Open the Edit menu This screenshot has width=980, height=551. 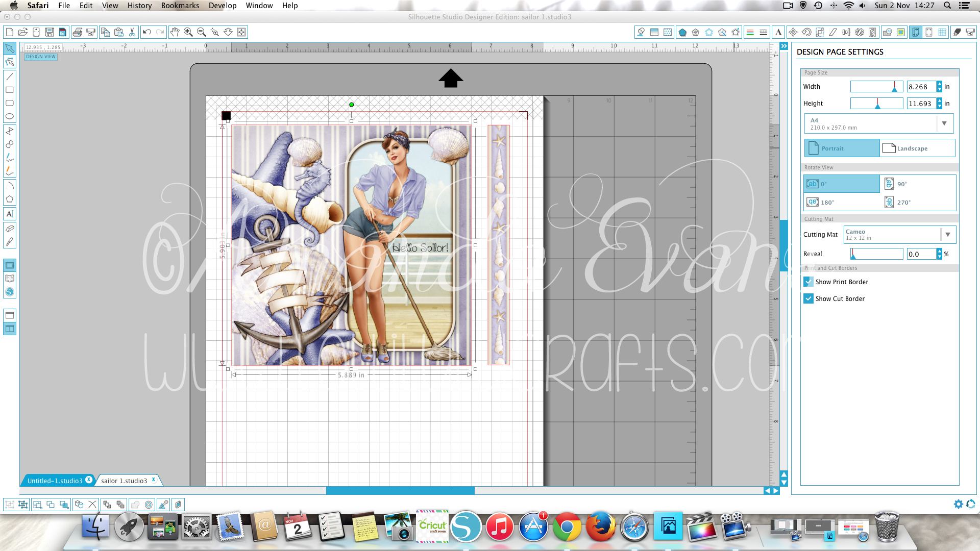tap(86, 6)
